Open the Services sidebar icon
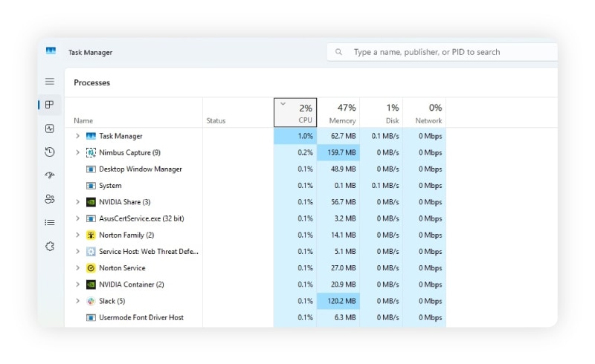The height and width of the screenshot is (364, 595). pos(50,246)
